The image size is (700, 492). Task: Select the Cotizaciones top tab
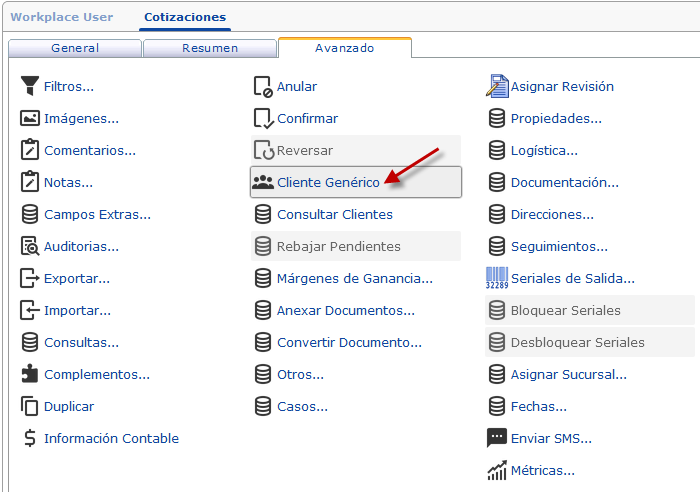tap(185, 17)
